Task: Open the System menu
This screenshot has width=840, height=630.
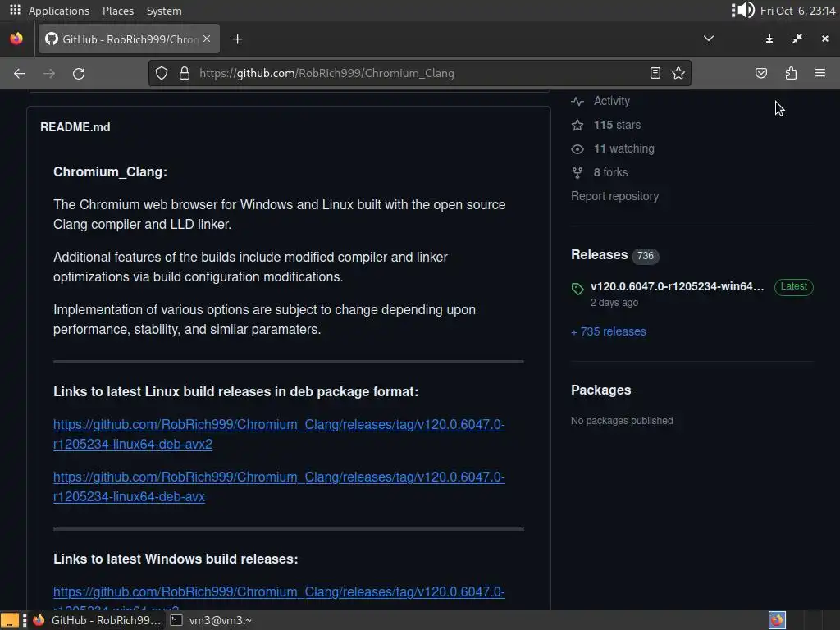Action: pos(164,11)
